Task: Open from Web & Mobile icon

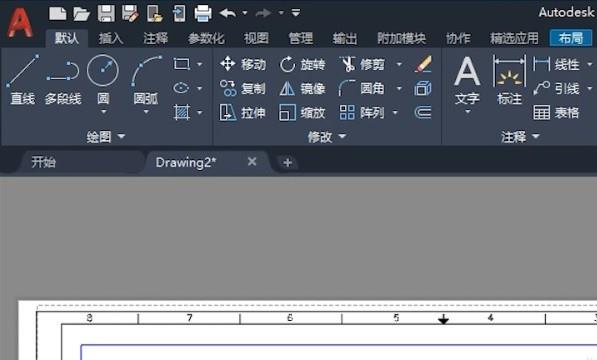Action: click(x=155, y=13)
